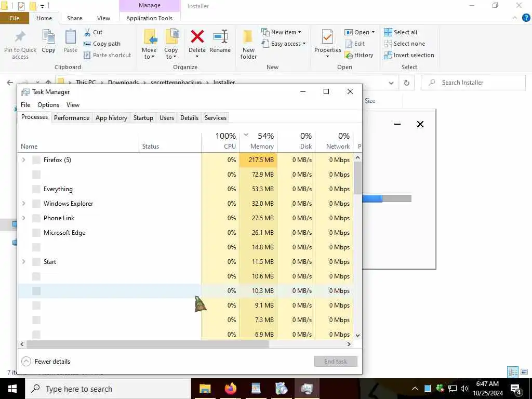Open History in the ribbon

[x=359, y=55]
